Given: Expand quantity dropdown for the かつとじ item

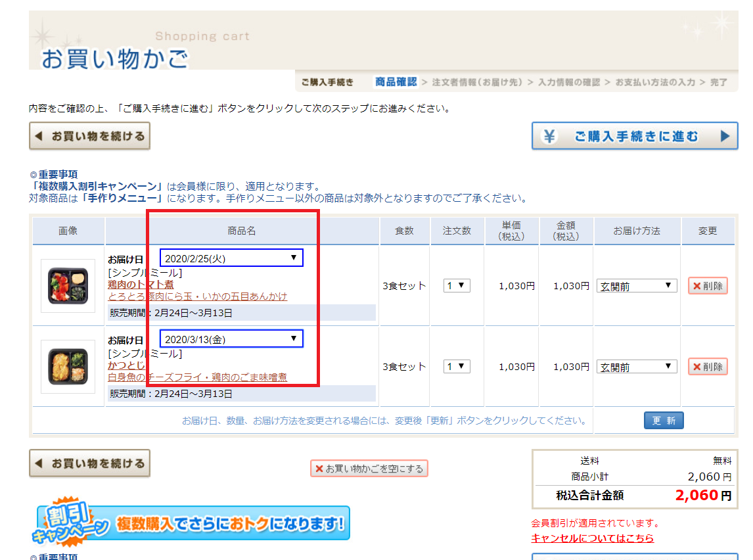Looking at the screenshot, I should (457, 367).
